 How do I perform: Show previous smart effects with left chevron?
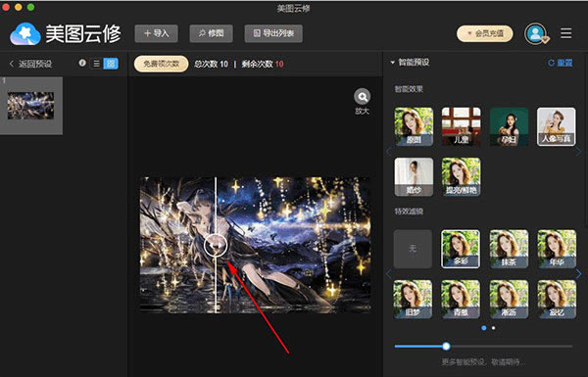389,152
